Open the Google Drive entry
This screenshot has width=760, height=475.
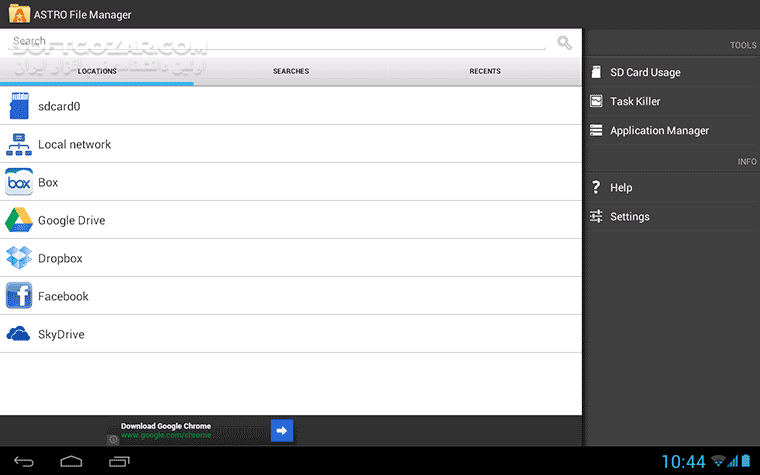291,220
